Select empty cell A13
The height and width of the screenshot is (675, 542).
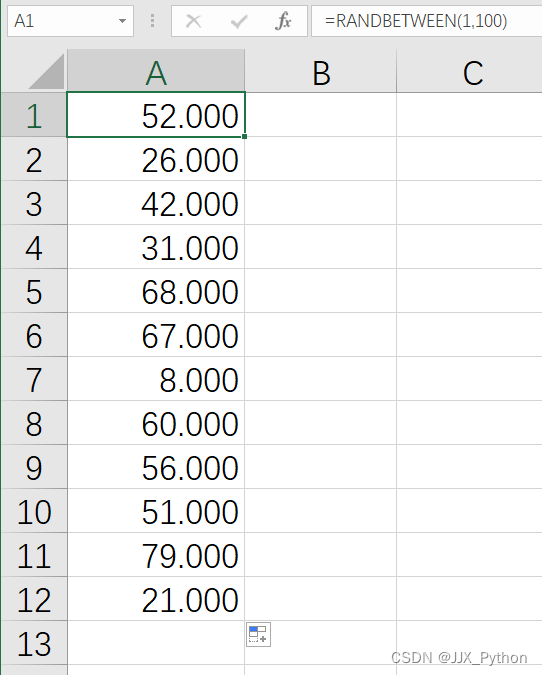(156, 642)
